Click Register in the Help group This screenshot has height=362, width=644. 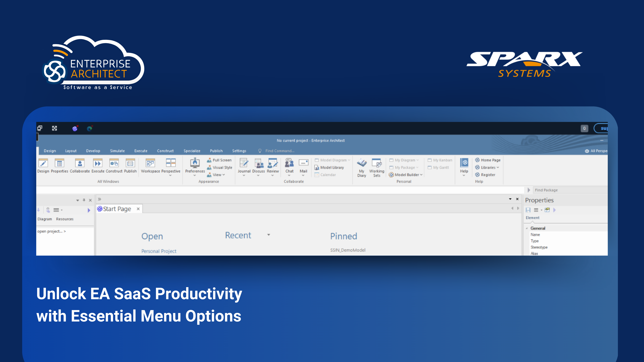coord(485,175)
